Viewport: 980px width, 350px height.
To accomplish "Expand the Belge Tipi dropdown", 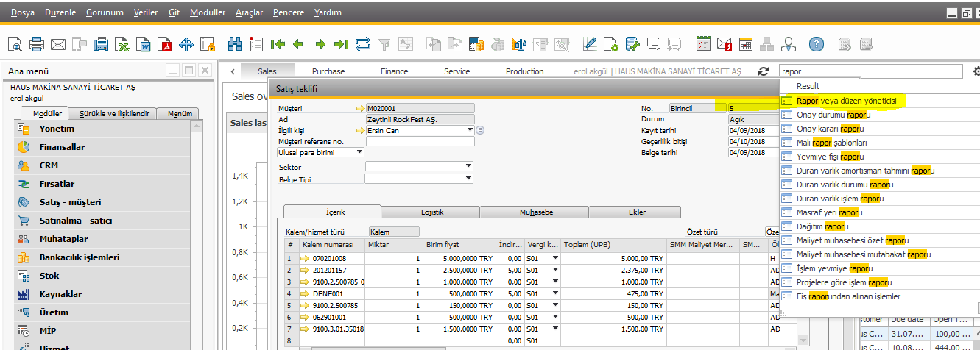I will point(468,177).
